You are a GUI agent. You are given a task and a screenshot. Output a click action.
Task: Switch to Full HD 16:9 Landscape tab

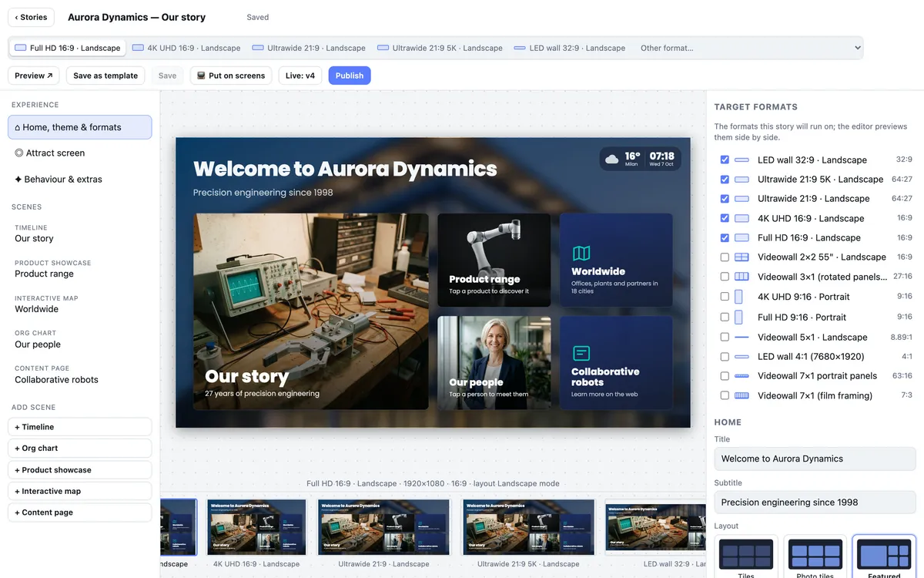pyautogui.click(x=68, y=48)
